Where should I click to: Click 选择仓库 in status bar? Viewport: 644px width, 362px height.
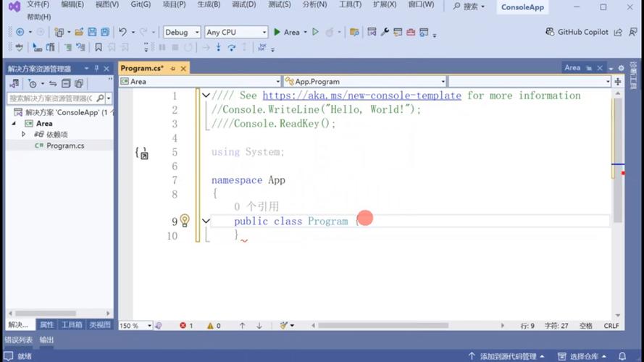pos(582,356)
